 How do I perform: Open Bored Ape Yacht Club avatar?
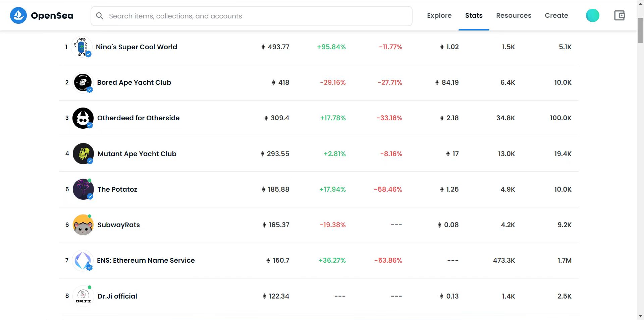[x=83, y=82]
